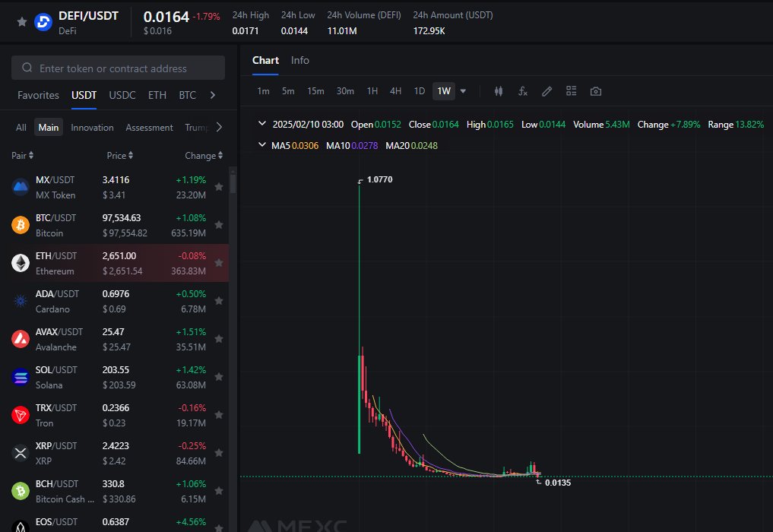Toggle favorite star for ETH/USDT
Screen dimensions: 773x532
[x=219, y=263]
